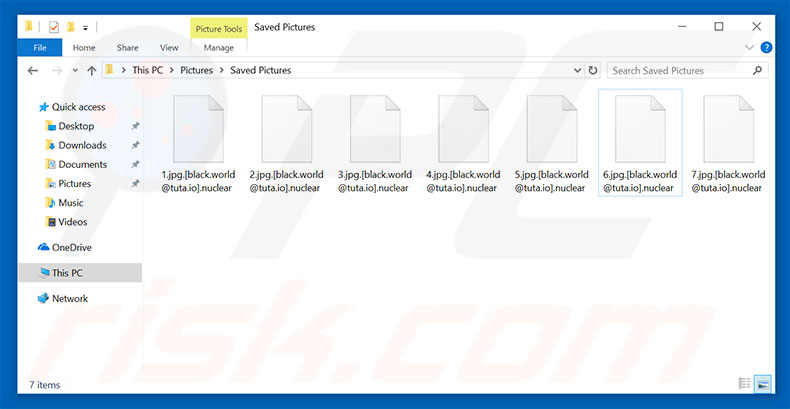790x409 pixels.
Task: Go back with the left arrow
Action: [33, 71]
